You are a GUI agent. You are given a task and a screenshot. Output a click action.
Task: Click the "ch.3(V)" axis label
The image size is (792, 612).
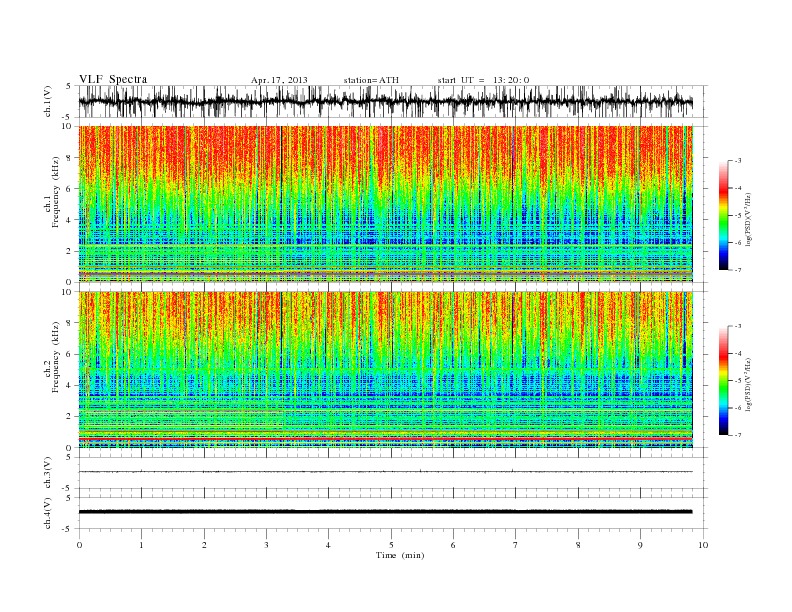coord(48,473)
